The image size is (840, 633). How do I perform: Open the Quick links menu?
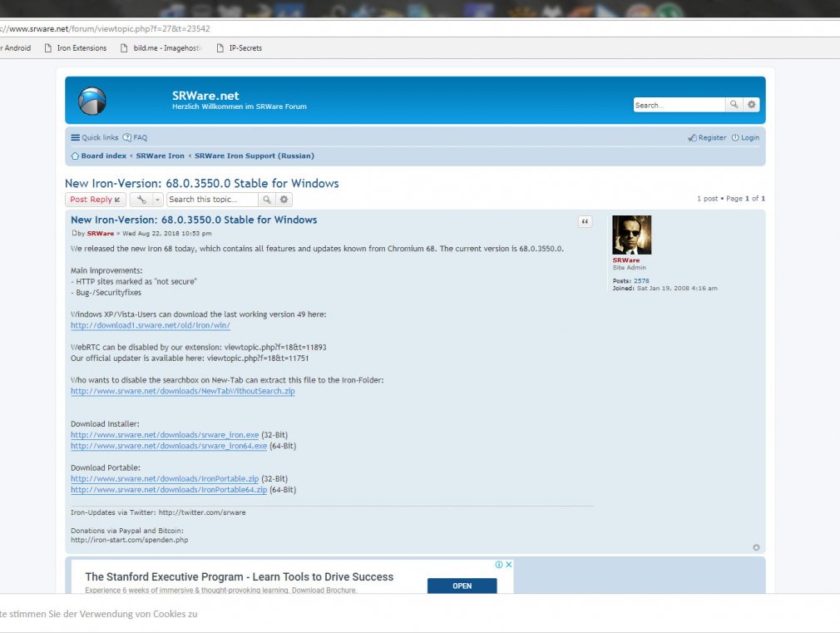(95, 138)
